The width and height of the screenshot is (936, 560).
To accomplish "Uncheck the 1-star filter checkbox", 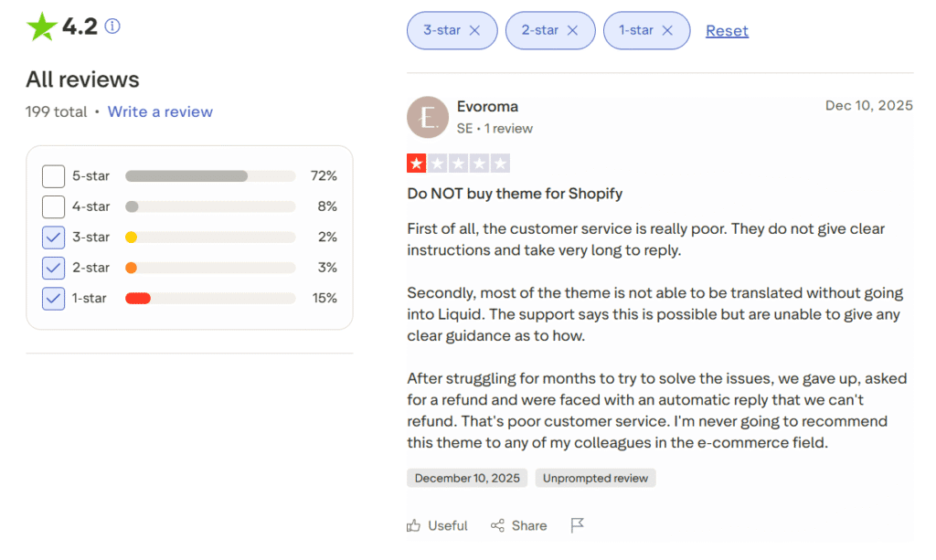I will click(x=52, y=298).
